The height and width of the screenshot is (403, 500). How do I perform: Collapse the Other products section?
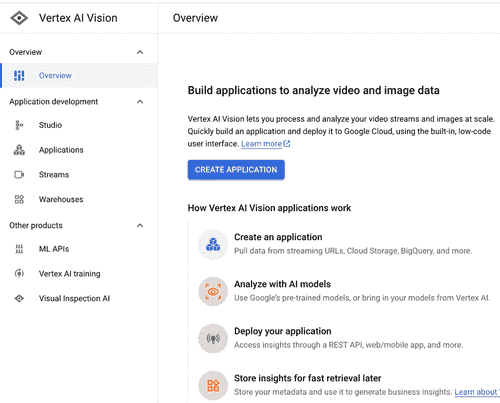tap(140, 226)
